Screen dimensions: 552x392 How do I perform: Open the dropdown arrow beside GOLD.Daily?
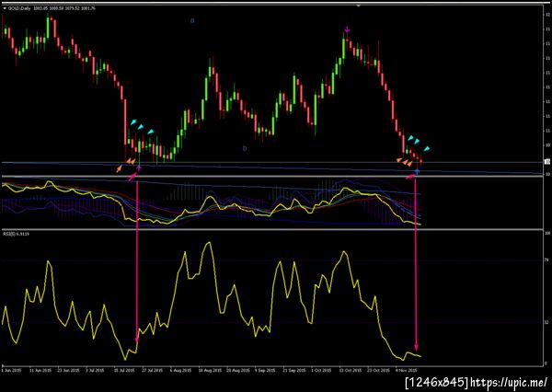[x=5, y=8]
